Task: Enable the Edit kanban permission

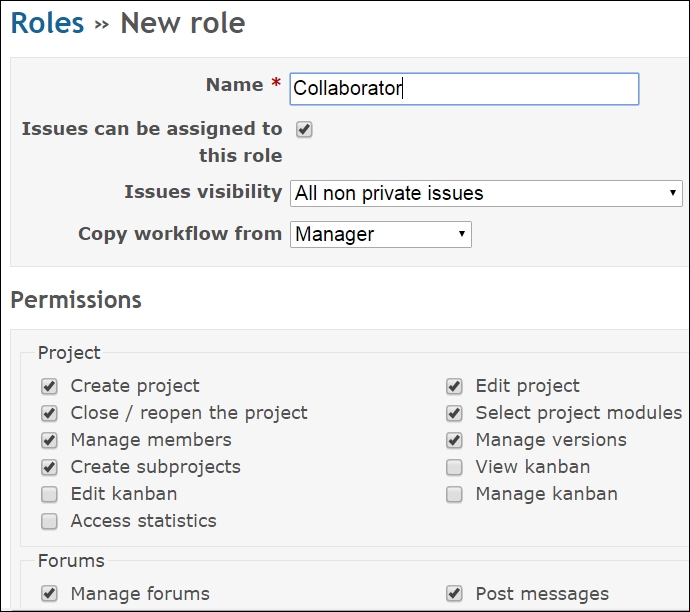Action: pos(49,494)
